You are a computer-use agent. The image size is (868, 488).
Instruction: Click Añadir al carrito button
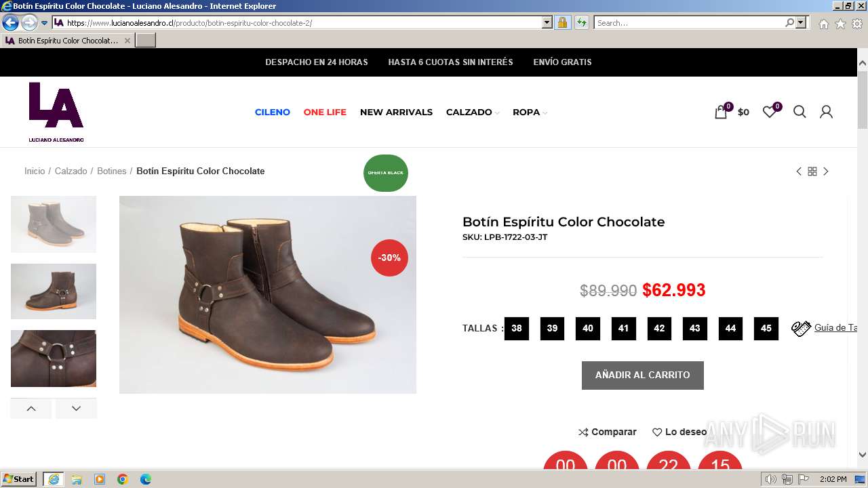[642, 375]
